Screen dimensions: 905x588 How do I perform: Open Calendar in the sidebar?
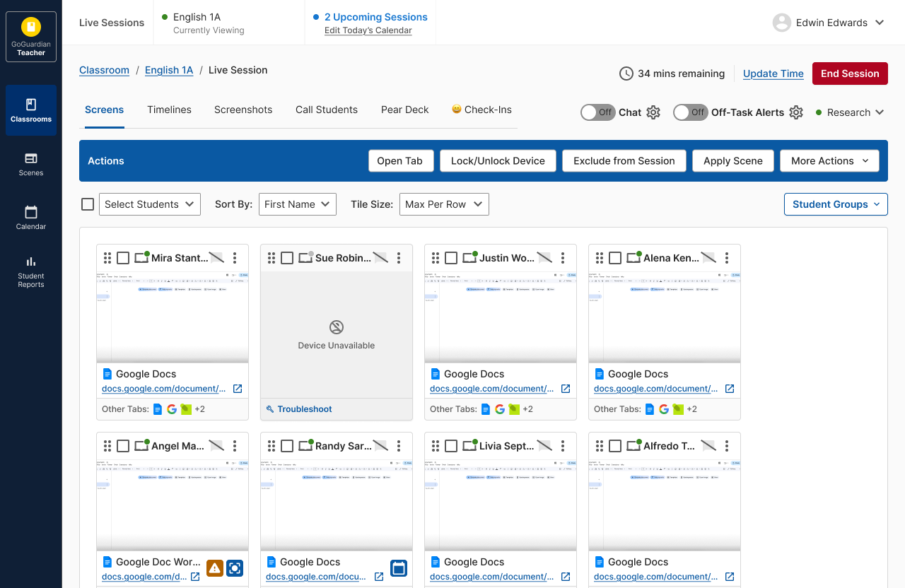coord(31,218)
